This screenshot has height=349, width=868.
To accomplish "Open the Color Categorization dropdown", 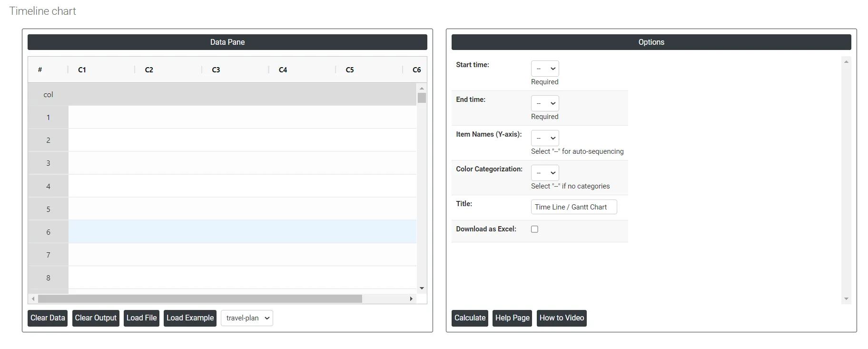I will (x=545, y=173).
